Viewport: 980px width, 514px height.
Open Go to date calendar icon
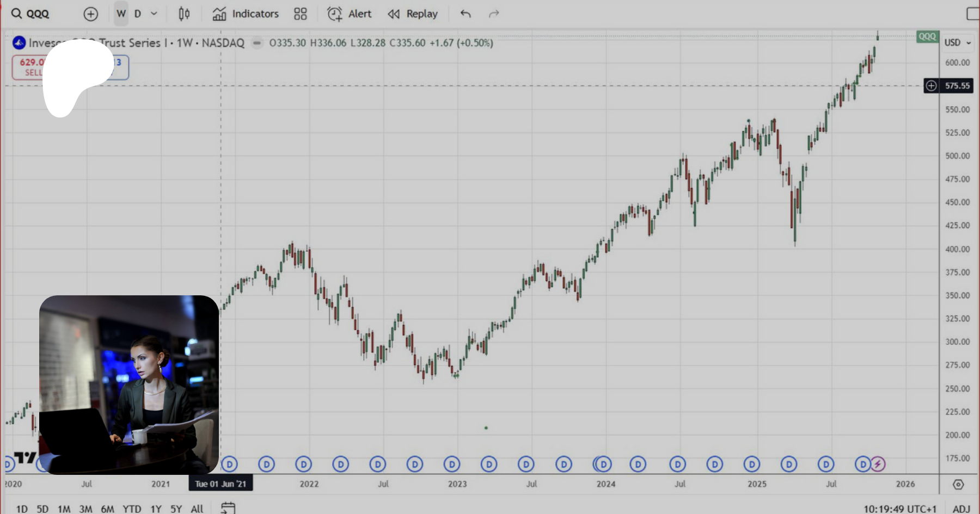pyautogui.click(x=228, y=508)
